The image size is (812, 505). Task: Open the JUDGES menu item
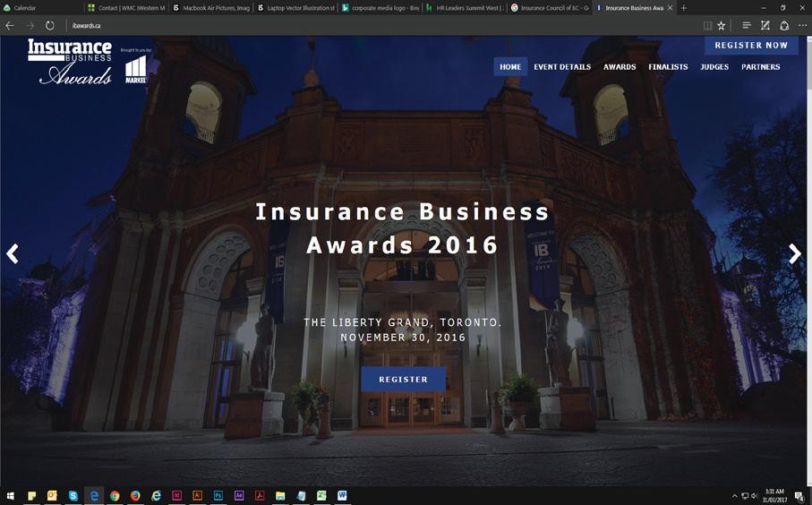click(x=714, y=67)
